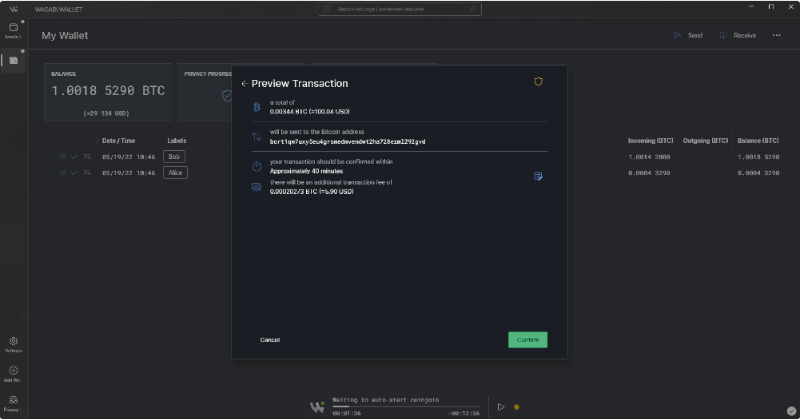
Task: Confirm the transaction
Action: click(527, 340)
